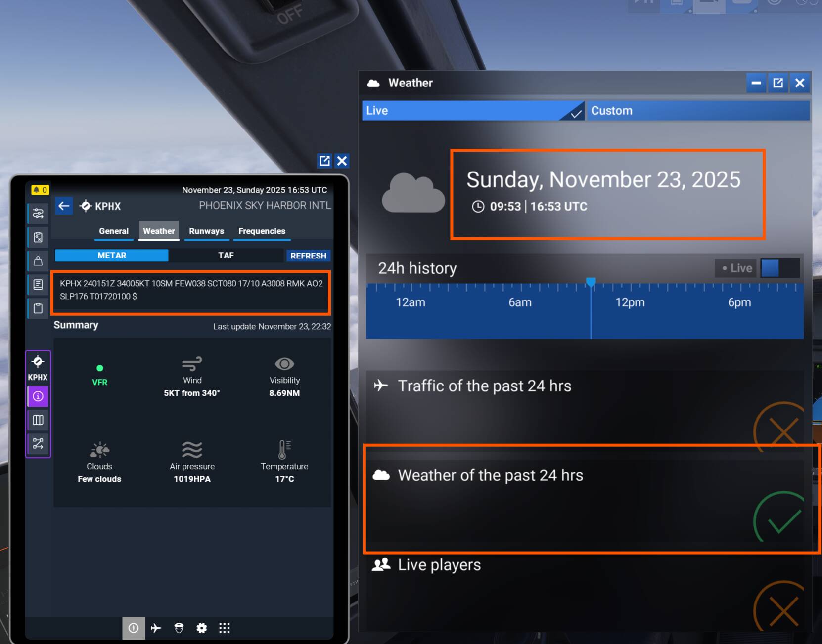Click the pilot icon in the bottom toolbar
This screenshot has width=822, height=644.
pos(179,628)
